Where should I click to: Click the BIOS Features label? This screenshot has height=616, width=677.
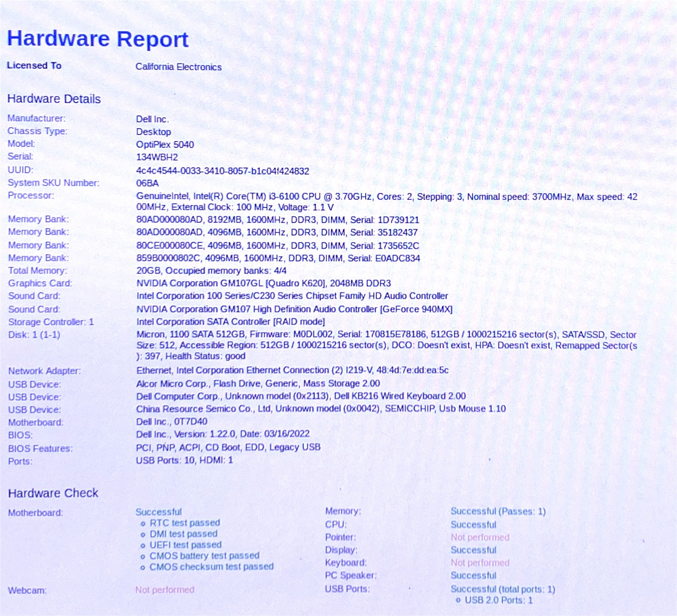point(40,448)
